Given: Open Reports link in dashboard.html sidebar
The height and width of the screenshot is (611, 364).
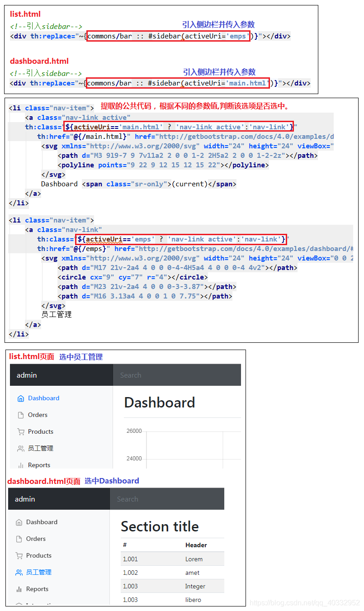Looking at the screenshot, I should [x=37, y=589].
